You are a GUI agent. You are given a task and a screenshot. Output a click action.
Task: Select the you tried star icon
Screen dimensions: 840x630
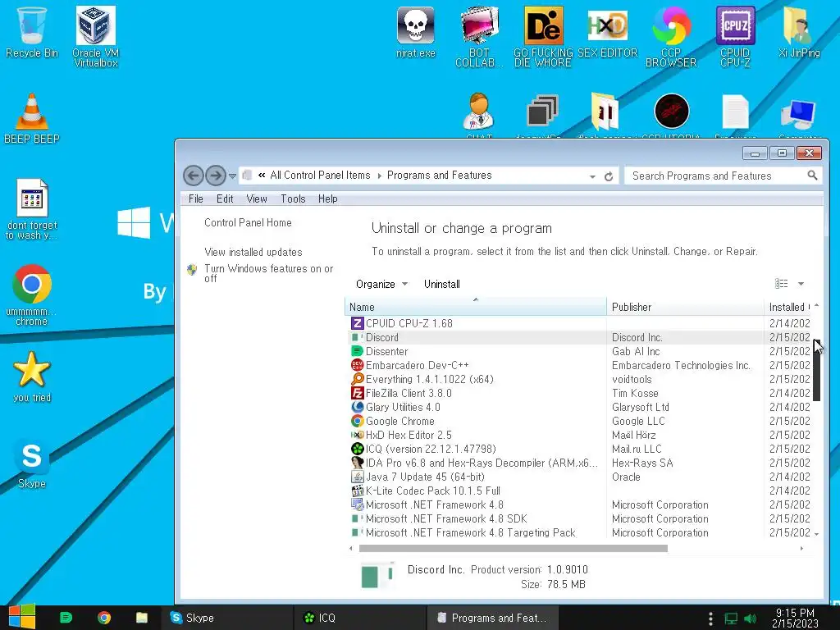32,377
